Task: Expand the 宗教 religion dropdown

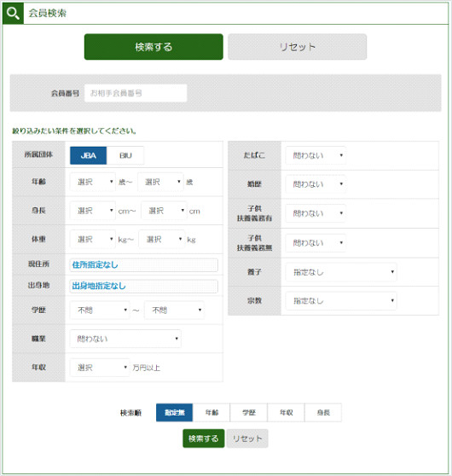Action: (341, 301)
